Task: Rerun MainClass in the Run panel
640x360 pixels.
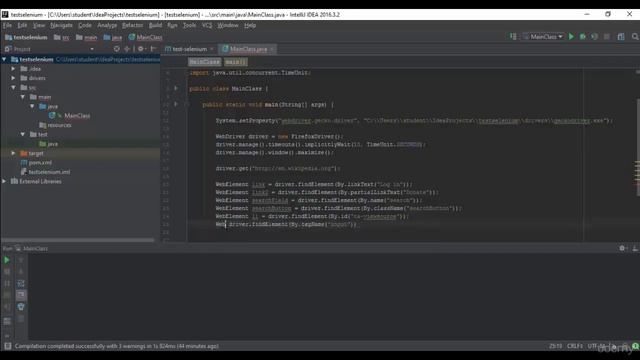Action: pyautogui.click(x=7, y=260)
